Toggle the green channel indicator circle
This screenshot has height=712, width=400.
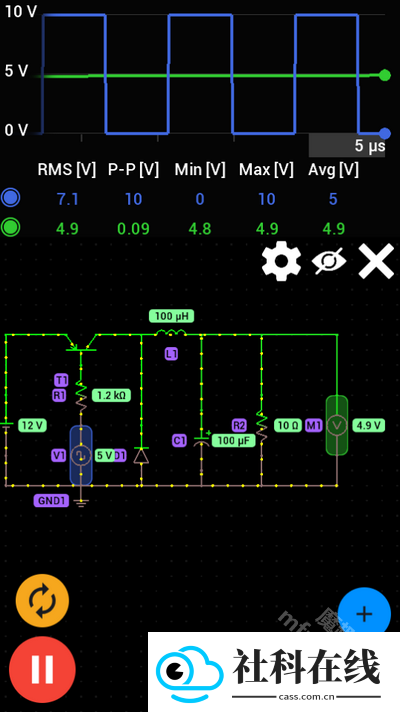10,228
